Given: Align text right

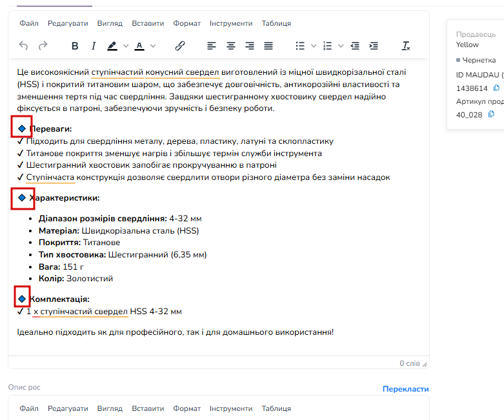Looking at the screenshot, I should (x=250, y=46).
